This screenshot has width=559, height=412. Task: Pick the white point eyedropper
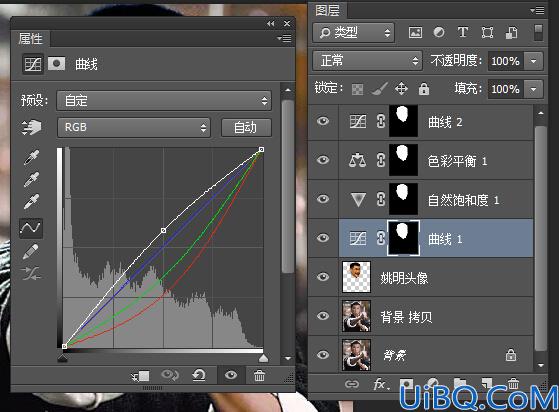[x=31, y=201]
